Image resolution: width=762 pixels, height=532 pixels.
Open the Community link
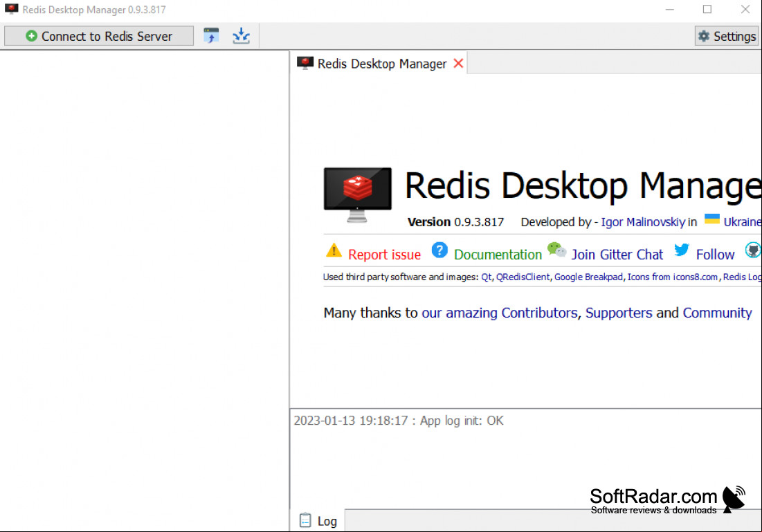click(x=717, y=313)
